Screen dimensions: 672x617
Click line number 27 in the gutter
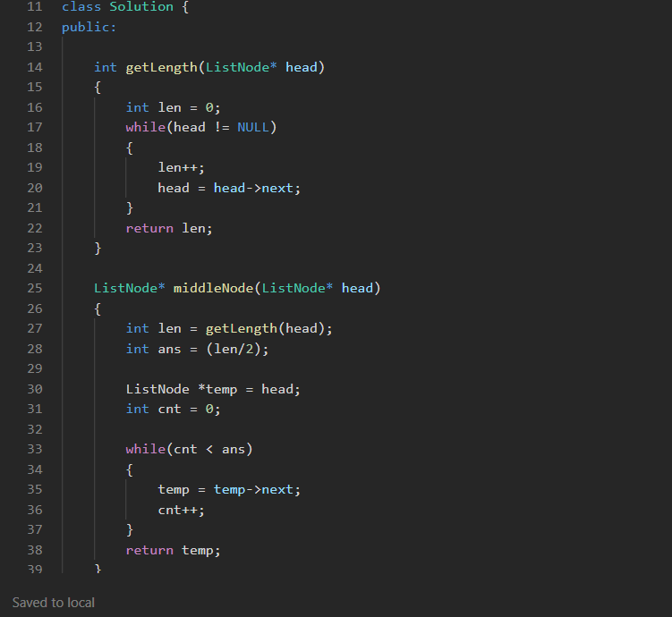point(35,328)
